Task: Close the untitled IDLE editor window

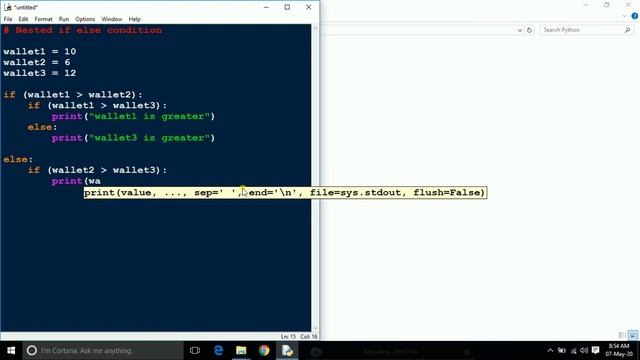Action: tap(309, 7)
